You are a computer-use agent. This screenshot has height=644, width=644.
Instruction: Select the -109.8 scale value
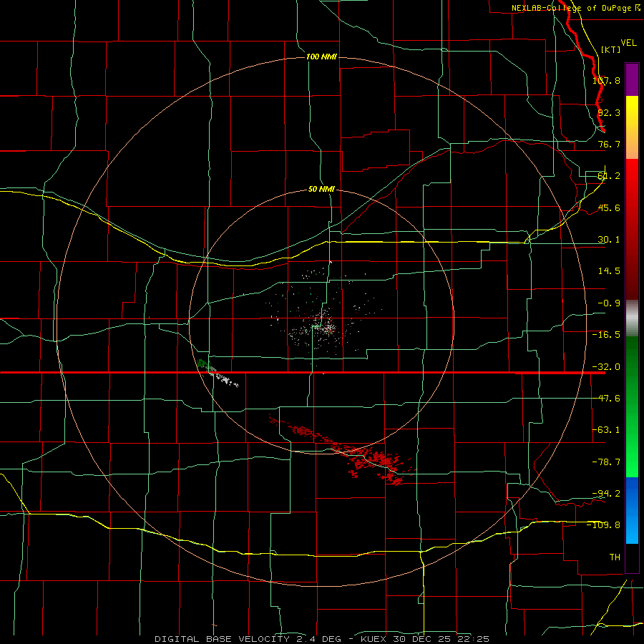click(x=604, y=525)
